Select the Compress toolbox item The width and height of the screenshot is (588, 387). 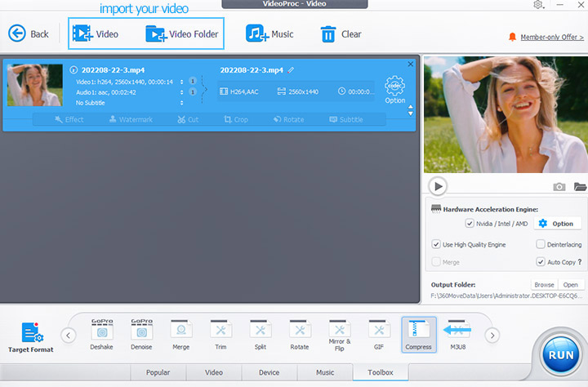click(x=418, y=335)
